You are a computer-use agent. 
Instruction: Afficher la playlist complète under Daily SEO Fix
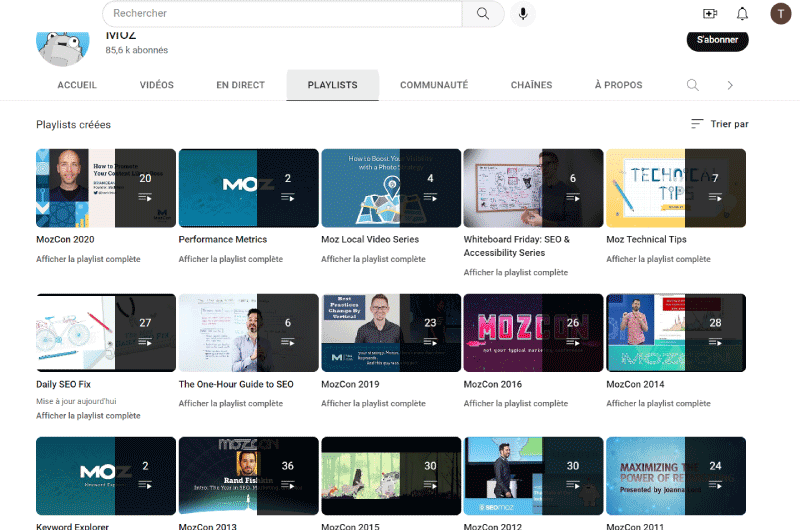88,416
